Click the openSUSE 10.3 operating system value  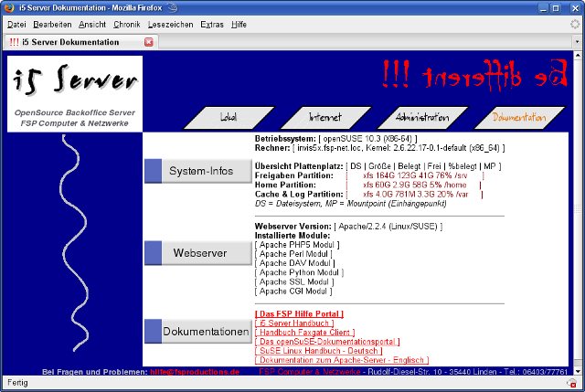pyautogui.click(x=367, y=139)
